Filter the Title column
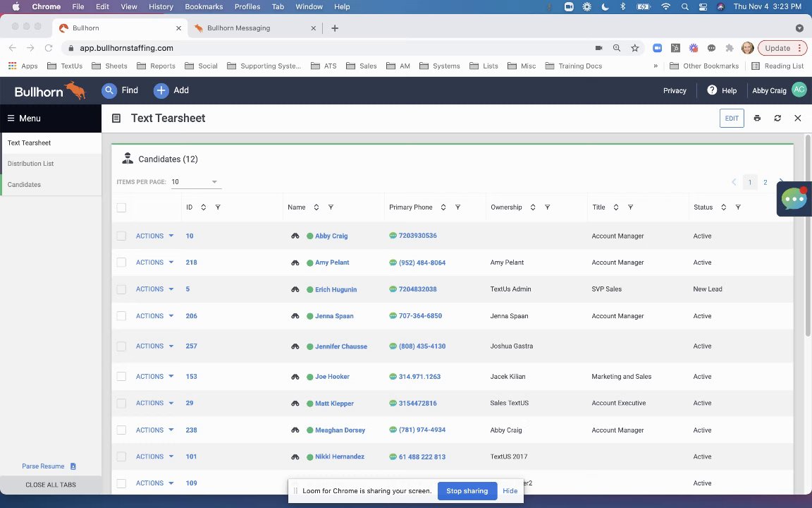This screenshot has width=812, height=508. tap(630, 207)
